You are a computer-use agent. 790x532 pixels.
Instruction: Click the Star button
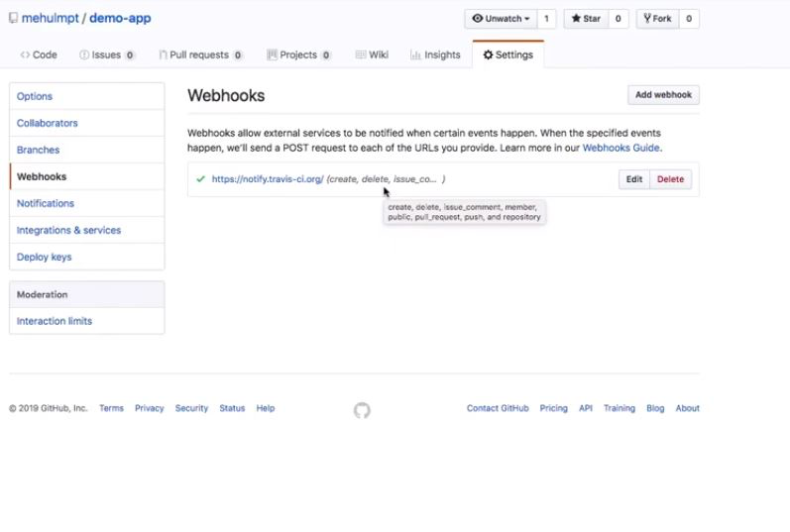point(587,19)
